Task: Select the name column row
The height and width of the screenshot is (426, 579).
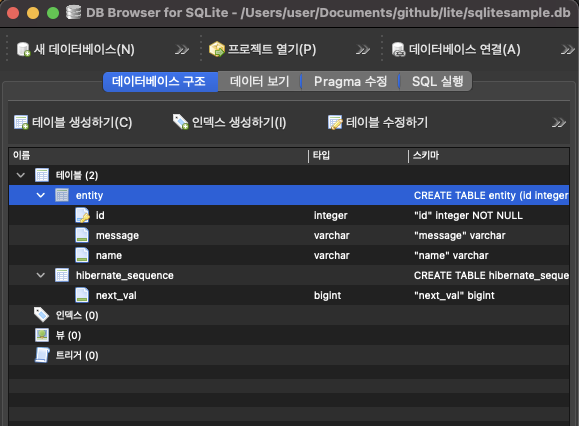Action: [289, 255]
